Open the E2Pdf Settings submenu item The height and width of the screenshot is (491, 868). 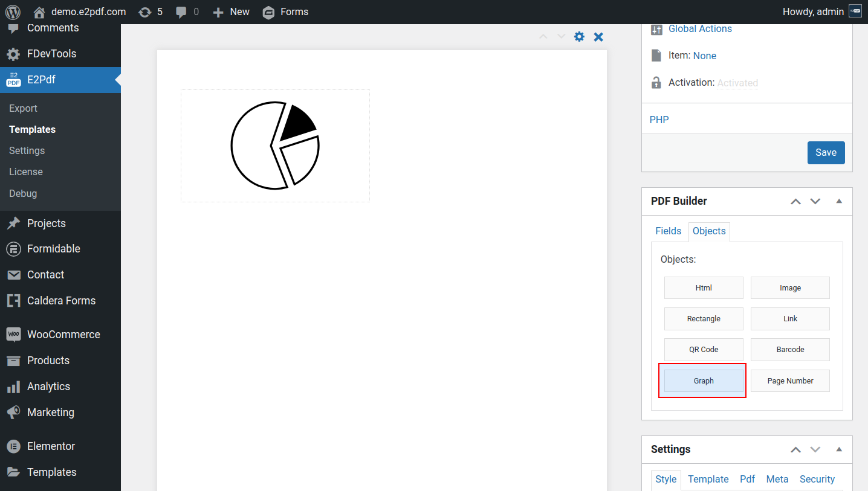tap(27, 150)
